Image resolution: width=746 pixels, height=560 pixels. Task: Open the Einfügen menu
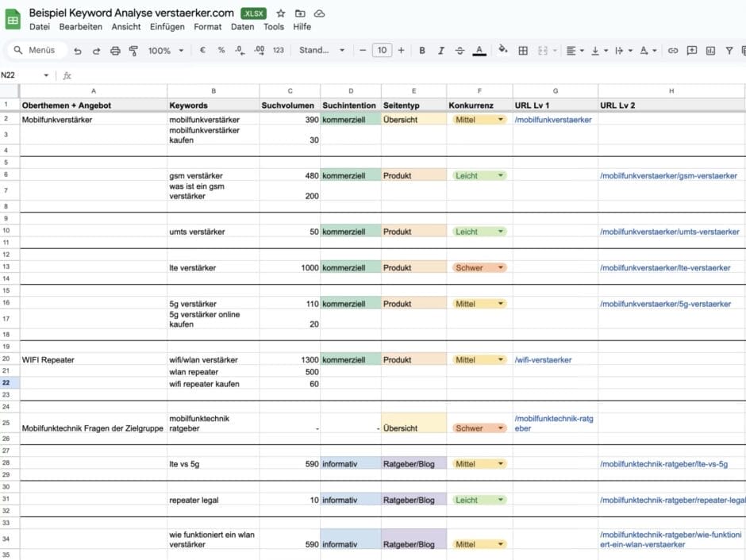pyautogui.click(x=167, y=27)
